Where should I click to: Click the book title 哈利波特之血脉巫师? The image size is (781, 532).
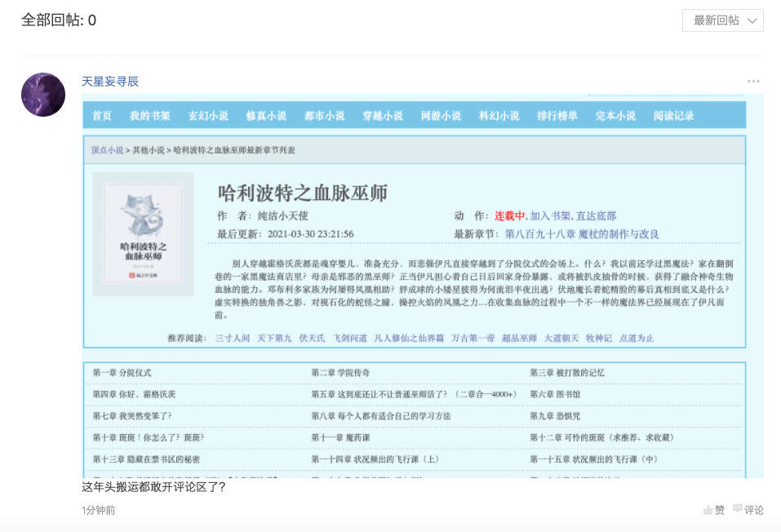click(302, 193)
